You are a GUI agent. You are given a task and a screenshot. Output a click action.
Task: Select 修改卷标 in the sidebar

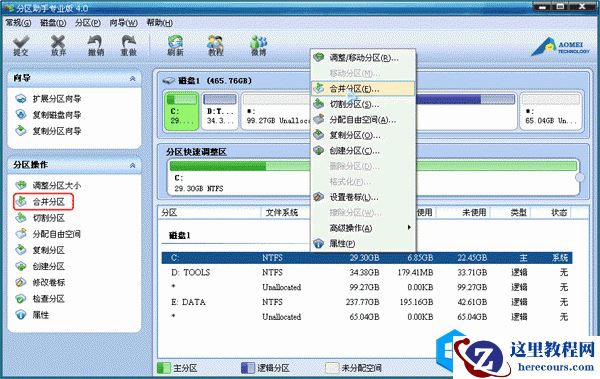point(40,283)
